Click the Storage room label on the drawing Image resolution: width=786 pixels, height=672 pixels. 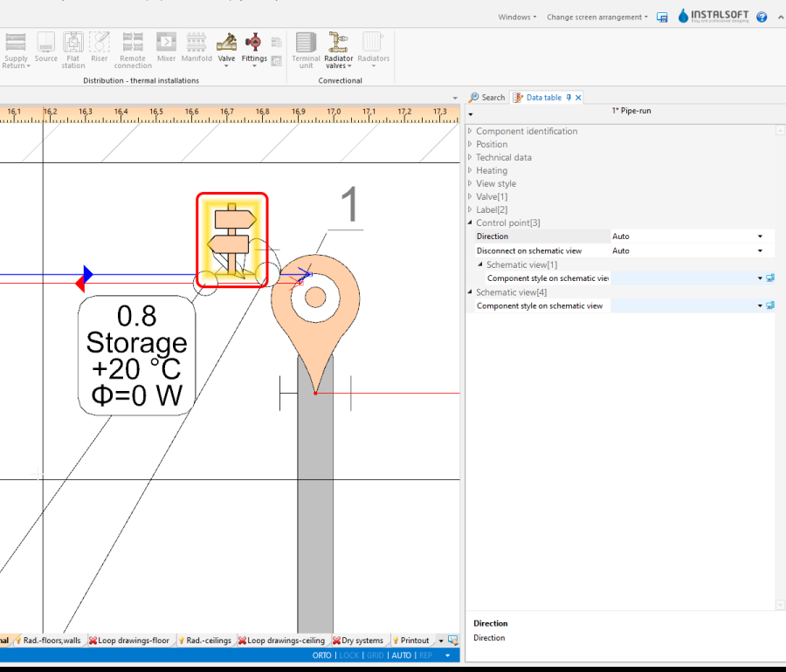click(136, 355)
